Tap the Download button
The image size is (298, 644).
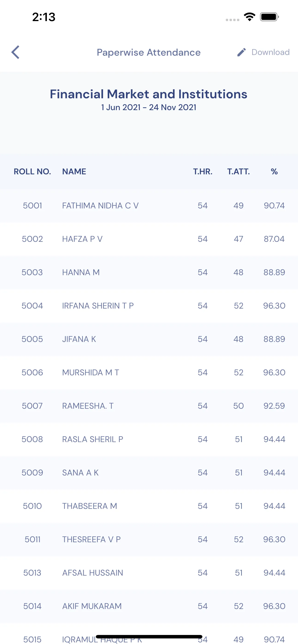[270, 52]
